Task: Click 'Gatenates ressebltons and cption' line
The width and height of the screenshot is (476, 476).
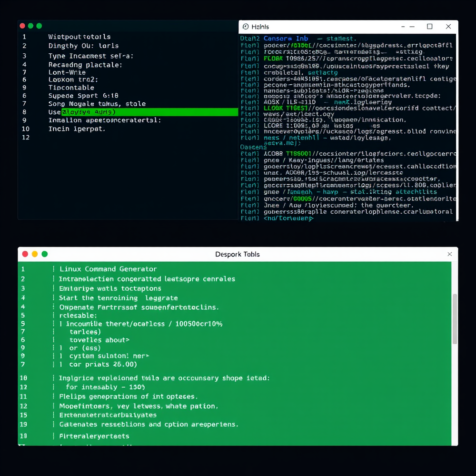Action: point(149,425)
